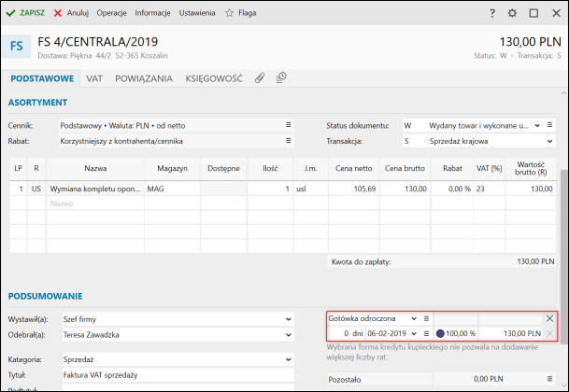Viewport: 569px width, 392px height.
Task: Expand the Status dokumentu dropdown
Action: click(x=537, y=125)
